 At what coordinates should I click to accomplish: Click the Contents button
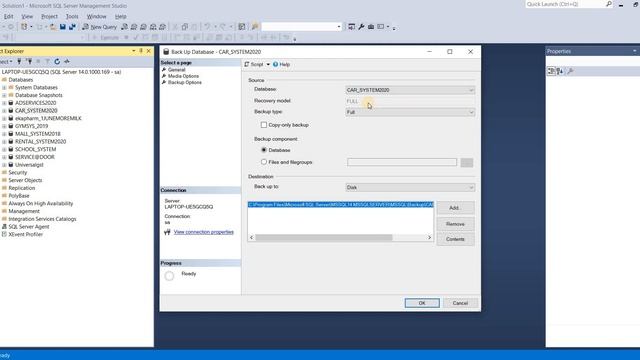456,239
